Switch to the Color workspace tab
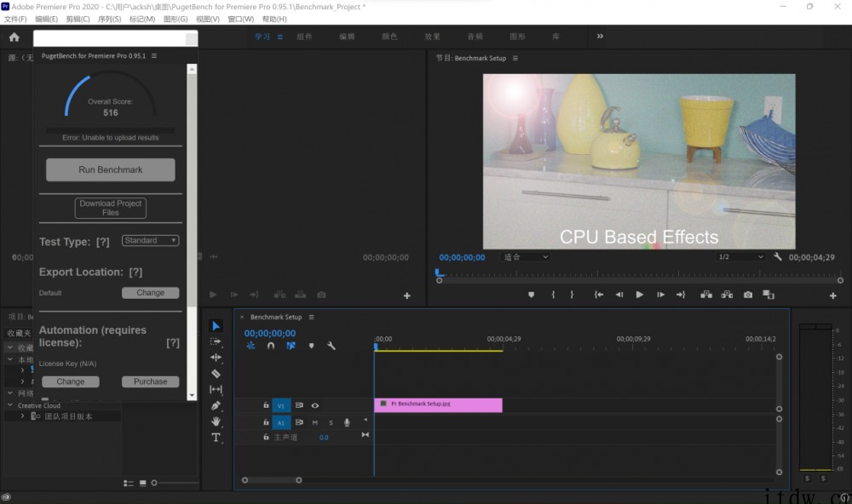This screenshot has height=504, width=852. [389, 37]
